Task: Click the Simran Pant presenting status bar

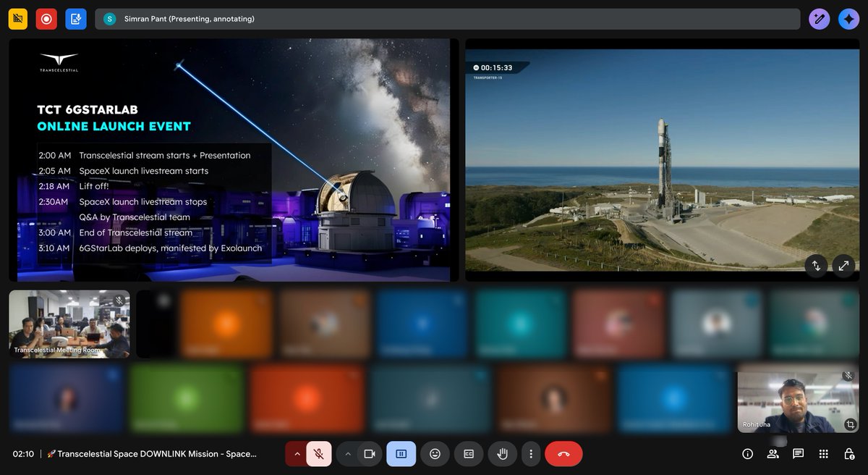Action: tap(447, 19)
